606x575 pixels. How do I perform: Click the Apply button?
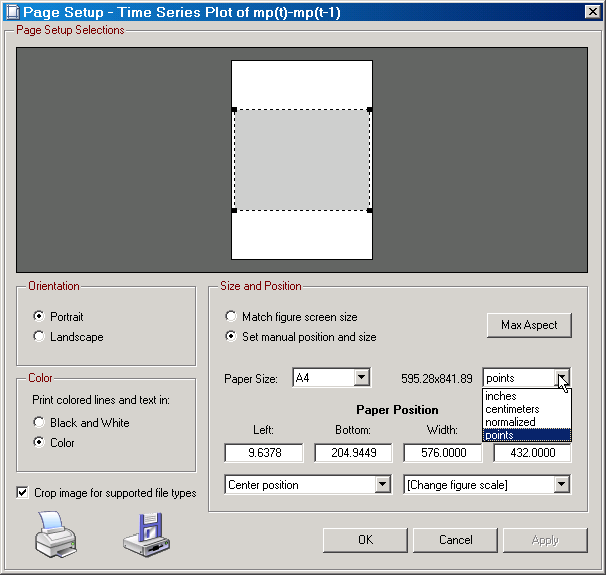545,540
